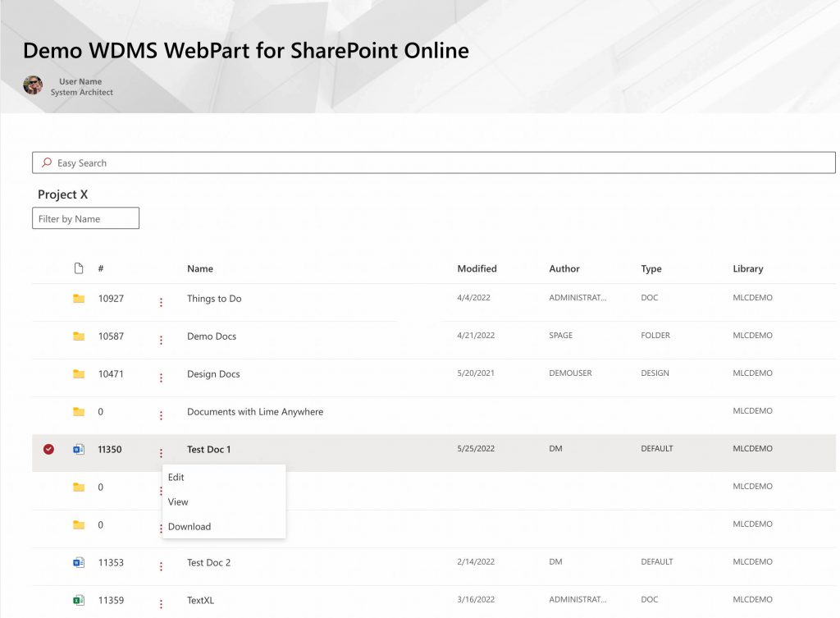This screenshot has width=840, height=618.
Task: Open the Demo Docs folder name
Action: pos(212,336)
